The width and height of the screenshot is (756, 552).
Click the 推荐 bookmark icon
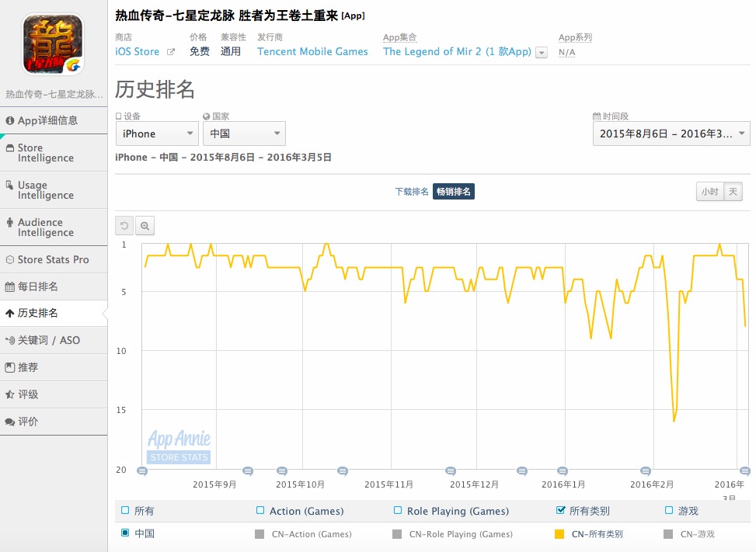click(9, 367)
